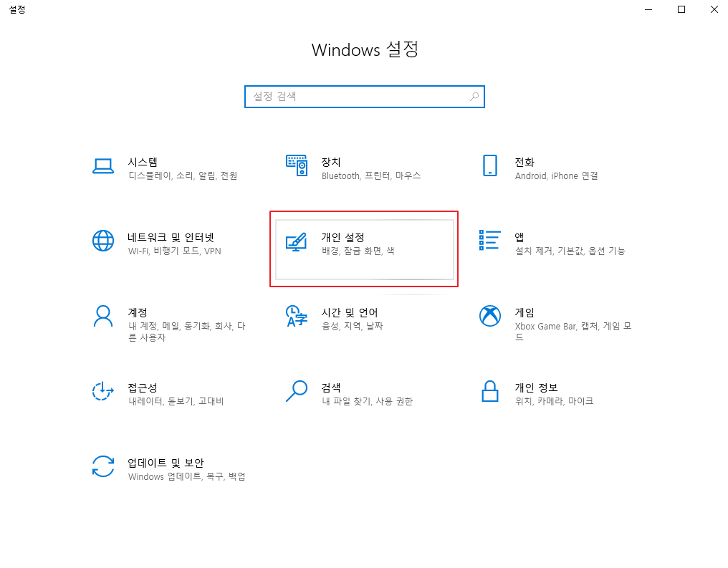Minimize the 설정 window

point(648,9)
